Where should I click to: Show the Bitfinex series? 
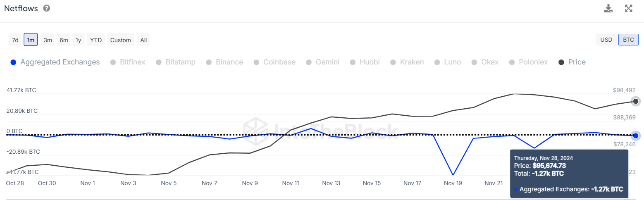point(128,62)
